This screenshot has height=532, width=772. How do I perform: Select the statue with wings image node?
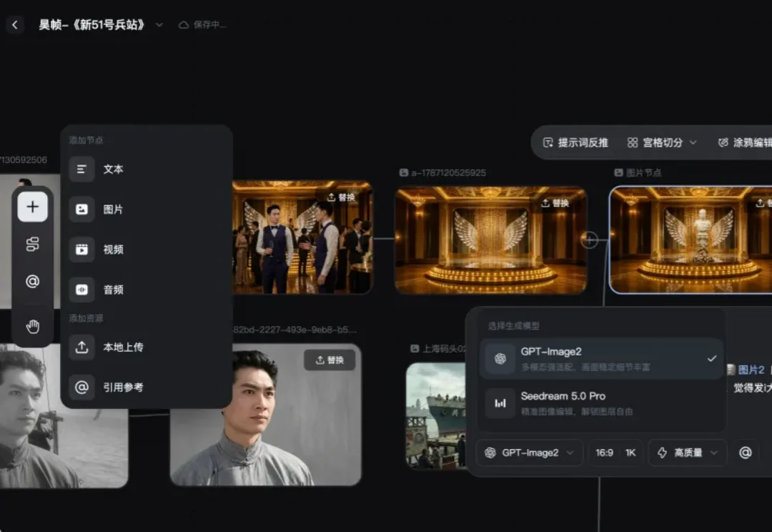pos(691,240)
